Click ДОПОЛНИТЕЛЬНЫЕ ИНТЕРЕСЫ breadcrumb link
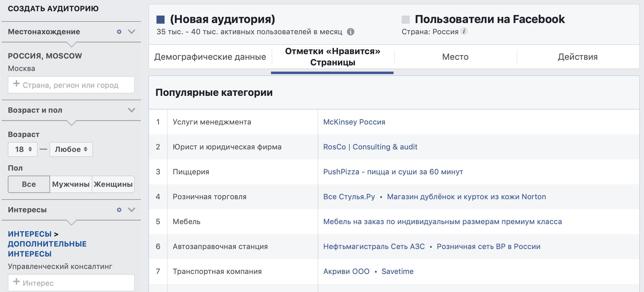The height and width of the screenshot is (292, 644). click(x=47, y=249)
